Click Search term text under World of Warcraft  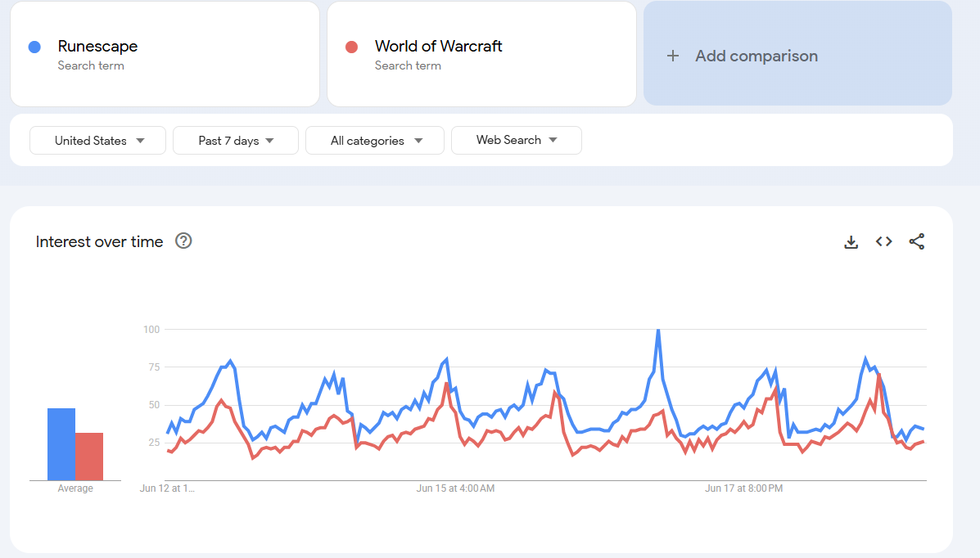[x=408, y=65]
